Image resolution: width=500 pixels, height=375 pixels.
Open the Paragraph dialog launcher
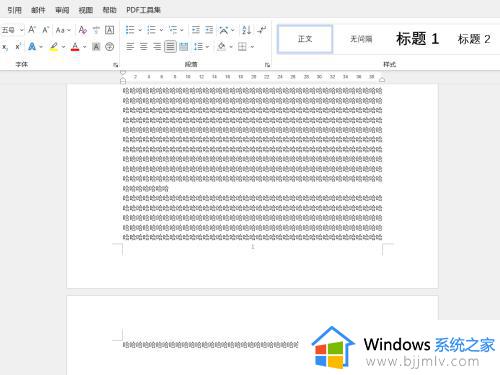tap(267, 65)
